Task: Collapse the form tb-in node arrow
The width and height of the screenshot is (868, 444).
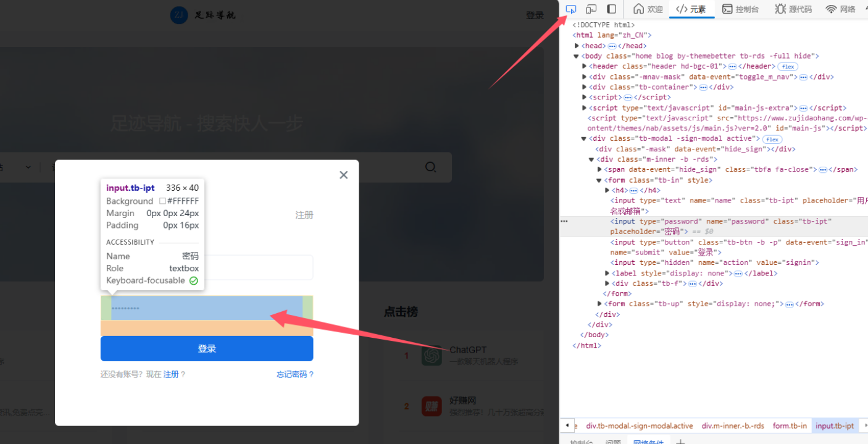Action: [x=599, y=180]
